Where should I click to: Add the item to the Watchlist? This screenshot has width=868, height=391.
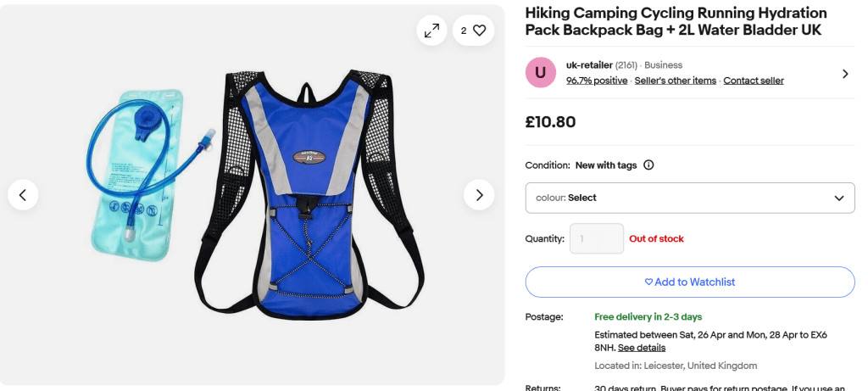pyautogui.click(x=689, y=282)
